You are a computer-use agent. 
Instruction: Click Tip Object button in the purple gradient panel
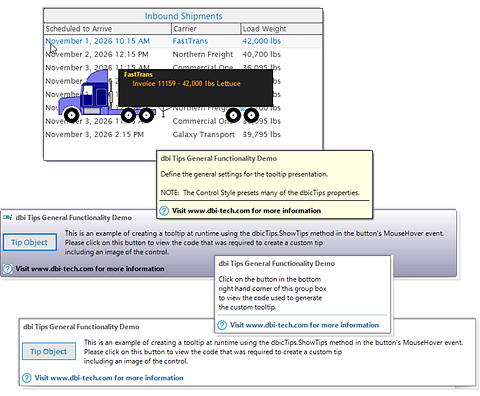point(30,242)
